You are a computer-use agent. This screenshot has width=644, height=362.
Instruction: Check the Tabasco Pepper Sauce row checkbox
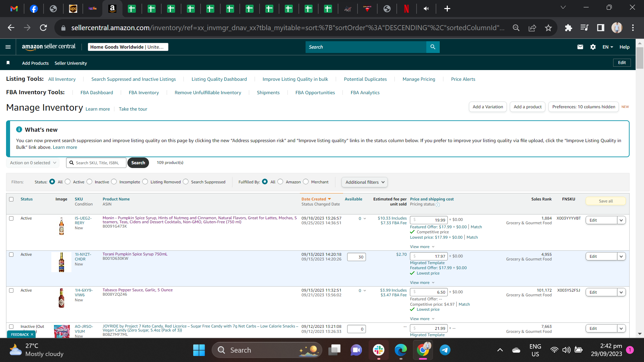[11, 291]
